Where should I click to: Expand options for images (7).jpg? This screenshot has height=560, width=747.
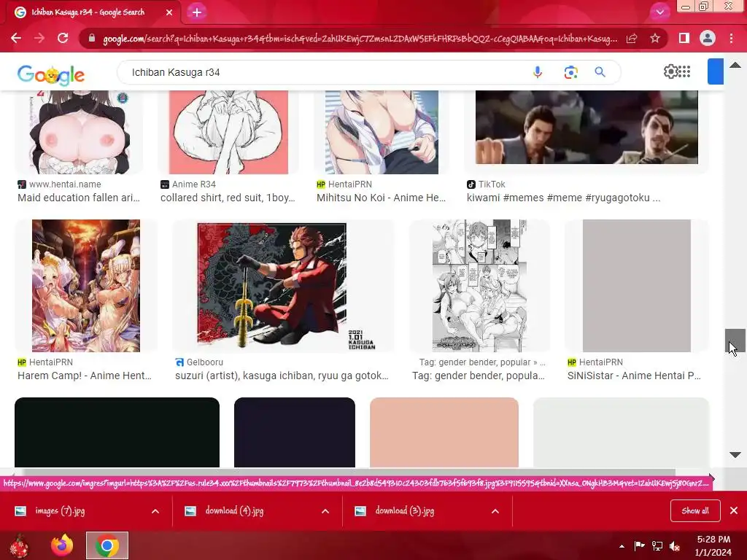(x=155, y=511)
